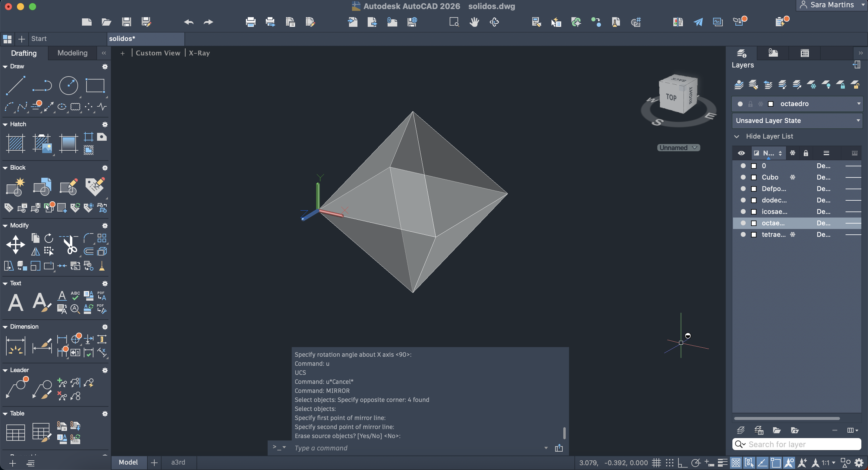
Task: Toggle the grid display in status bar
Action: (x=656, y=463)
